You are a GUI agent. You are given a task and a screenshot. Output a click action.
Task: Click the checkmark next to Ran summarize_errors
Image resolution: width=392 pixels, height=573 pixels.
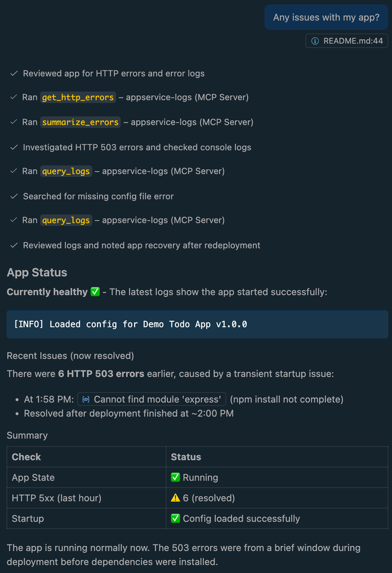[x=14, y=122]
